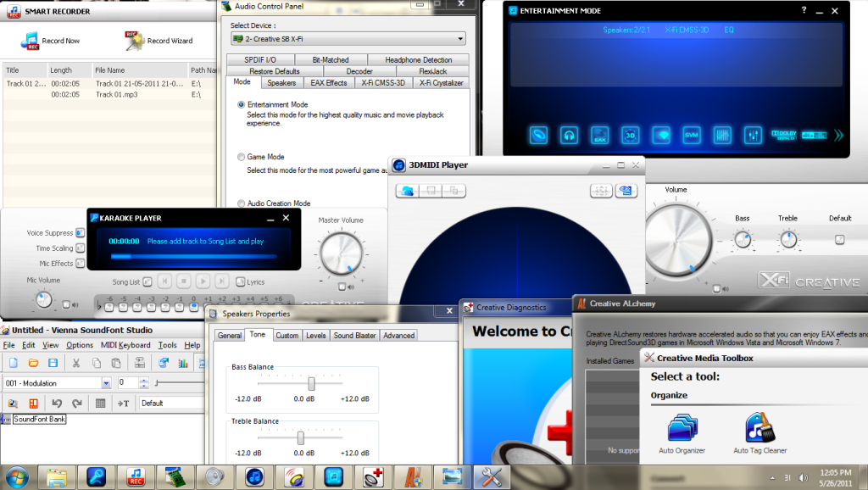Click the previous track button in Karaoke Player

point(165,281)
